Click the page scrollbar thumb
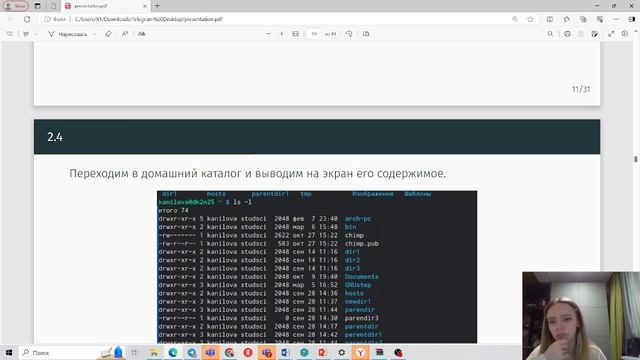This screenshot has width=640, height=360. (x=636, y=159)
